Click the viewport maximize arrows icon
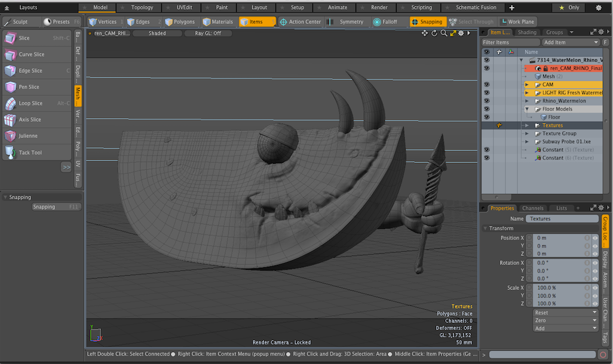 (453, 33)
